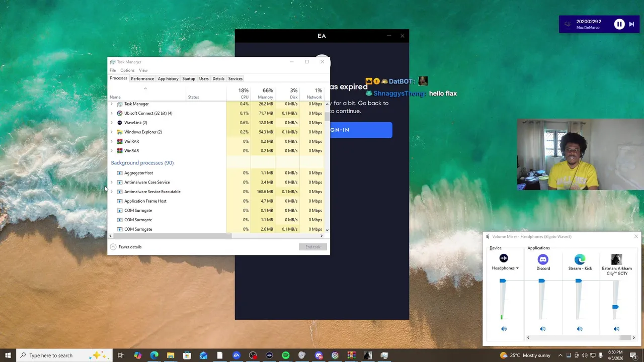Click the Volume Mixer right scroll arrow
Image resolution: width=644 pixels, height=362 pixels.
(x=633, y=338)
